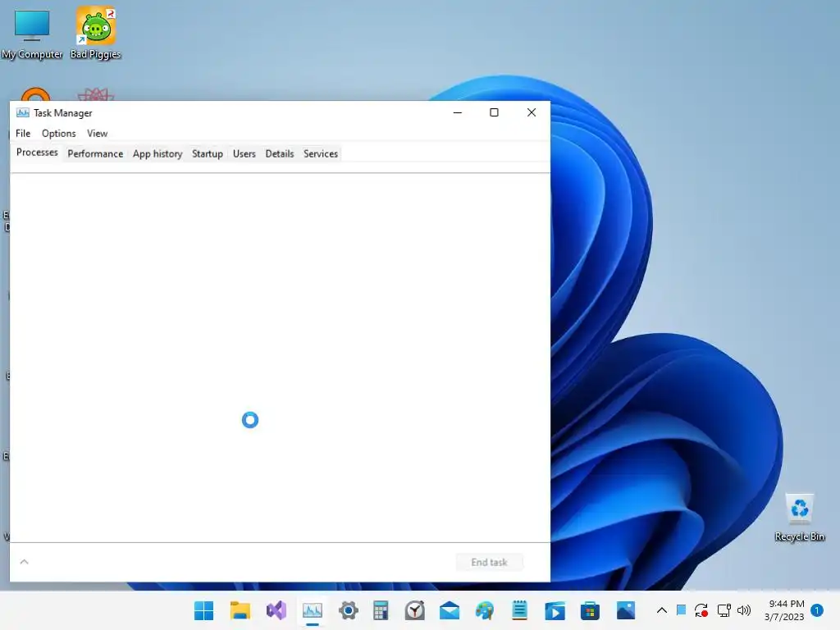Open Settings gear in the taskbar

point(348,610)
